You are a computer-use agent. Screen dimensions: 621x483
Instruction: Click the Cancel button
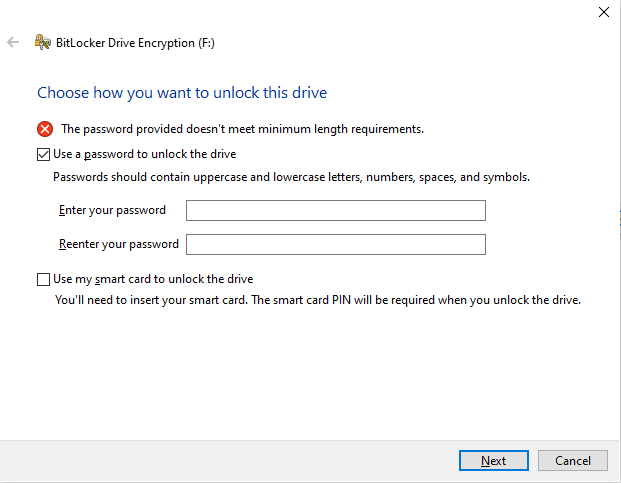pos(573,460)
